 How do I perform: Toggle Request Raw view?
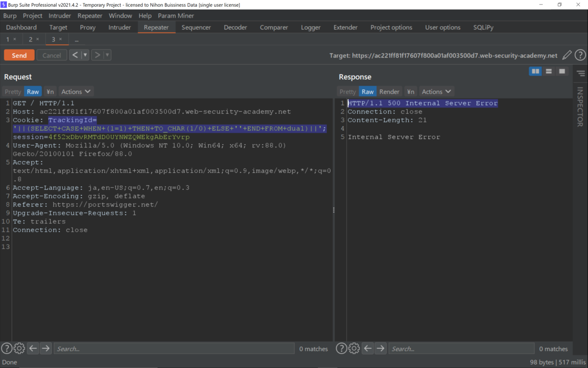(33, 92)
